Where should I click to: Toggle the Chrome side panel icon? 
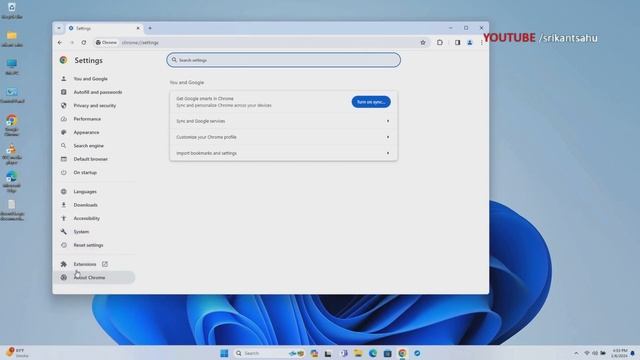457,42
